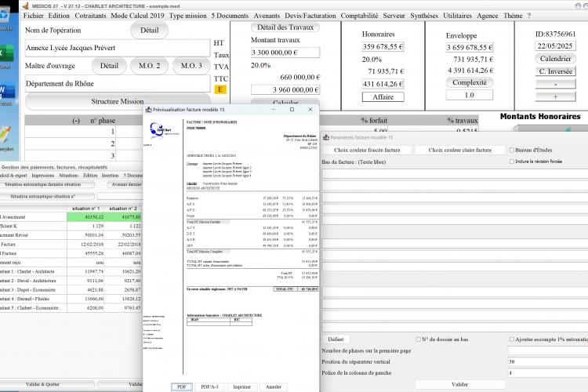
Task: Edit the operation name field 'Annexe Lycée Jacques Prévert'
Action: click(118, 48)
